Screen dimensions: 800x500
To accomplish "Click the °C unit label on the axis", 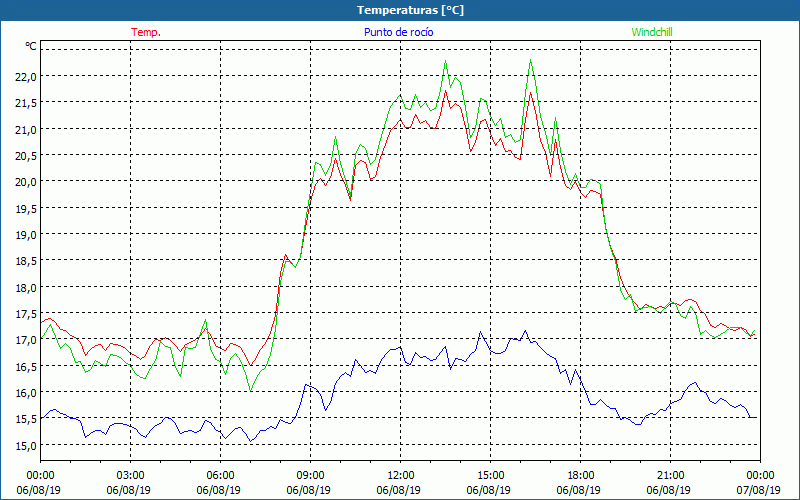I will coord(31,46).
